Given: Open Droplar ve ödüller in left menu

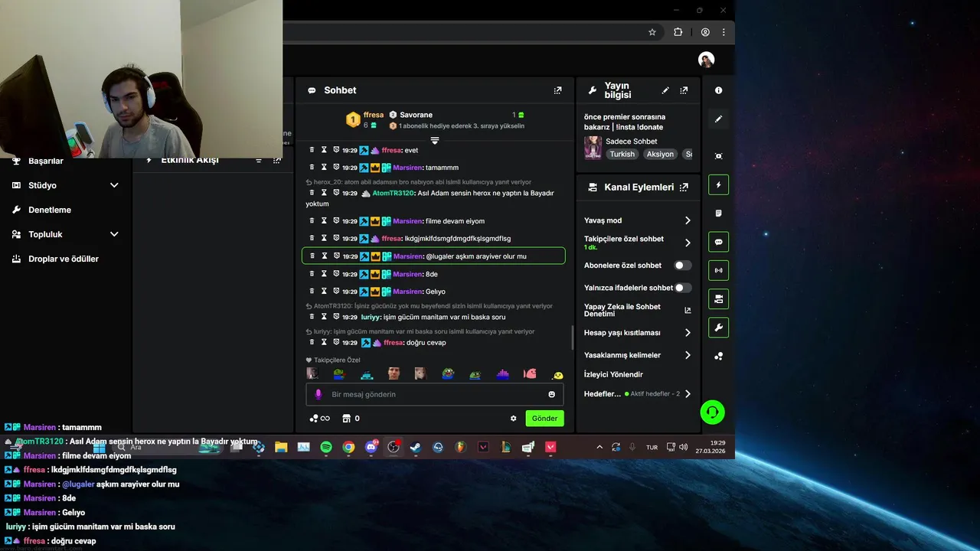Looking at the screenshot, I should tap(64, 259).
